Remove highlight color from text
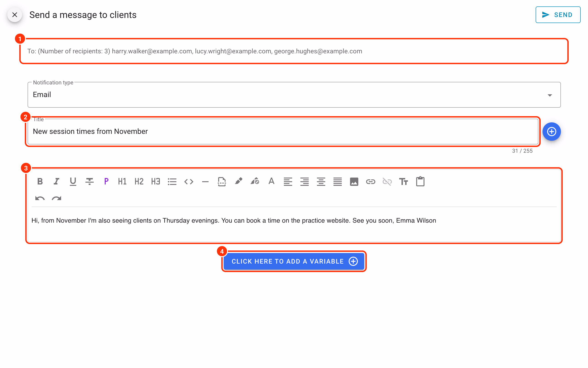The height and width of the screenshot is (368, 588). click(255, 181)
